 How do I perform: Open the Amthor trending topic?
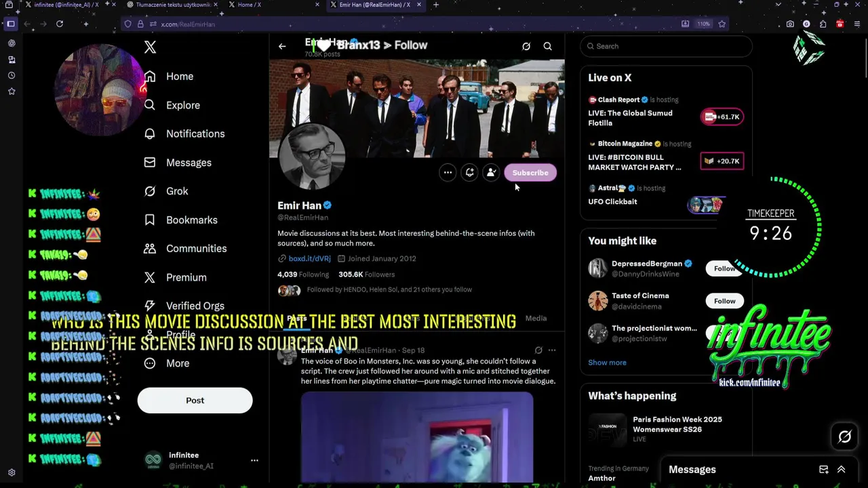(601, 479)
